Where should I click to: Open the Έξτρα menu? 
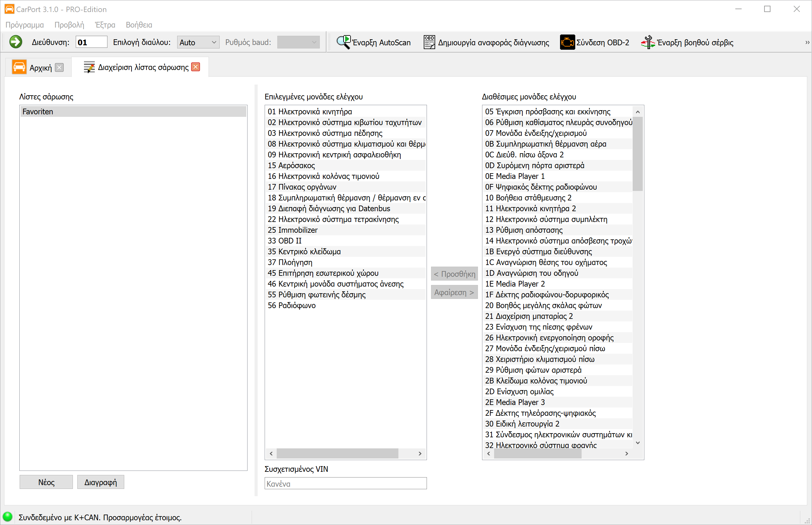coord(105,25)
